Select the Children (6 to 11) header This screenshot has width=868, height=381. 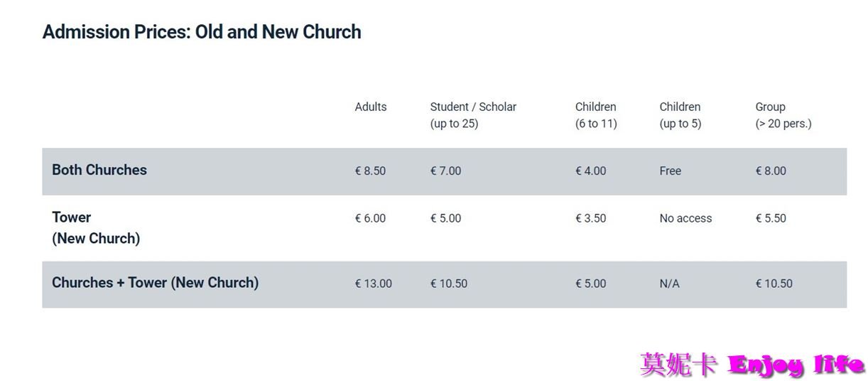[596, 114]
